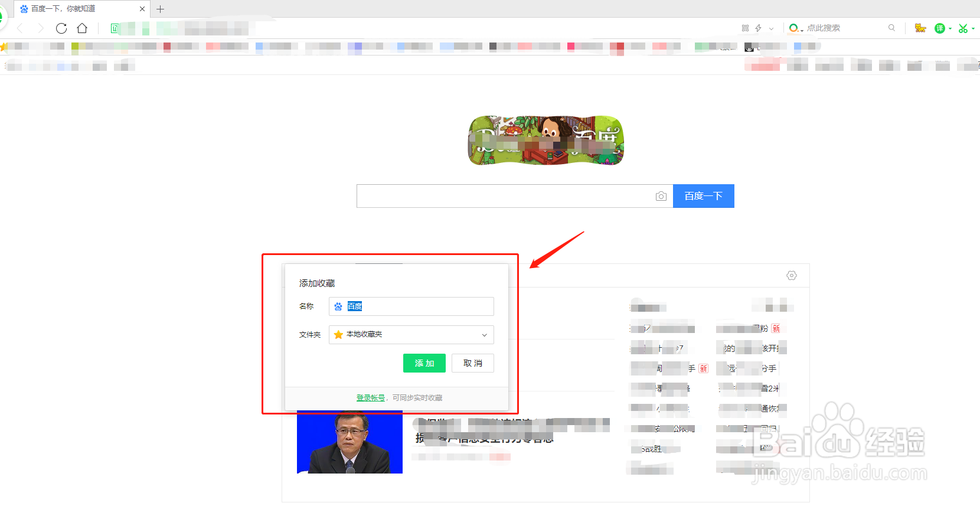This screenshot has width=980, height=506.
Task: Reload the page with refresh icon
Action: pos(61,28)
